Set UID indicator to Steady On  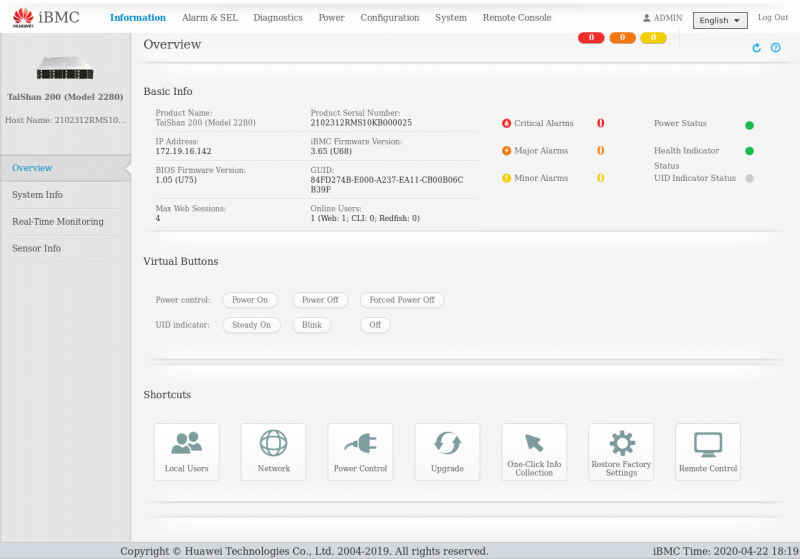(x=252, y=325)
